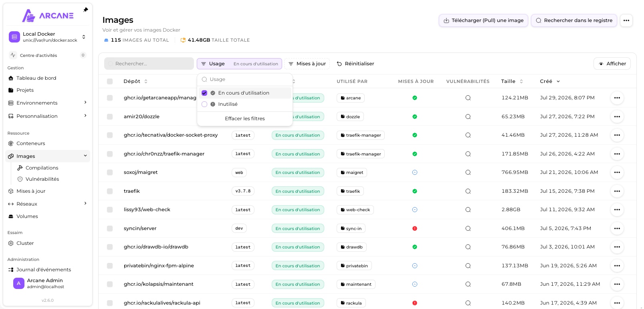Image resolution: width=644 pixels, height=309 pixels.
Task: Toggle the select-all checkbox in table header
Action: (x=110, y=81)
